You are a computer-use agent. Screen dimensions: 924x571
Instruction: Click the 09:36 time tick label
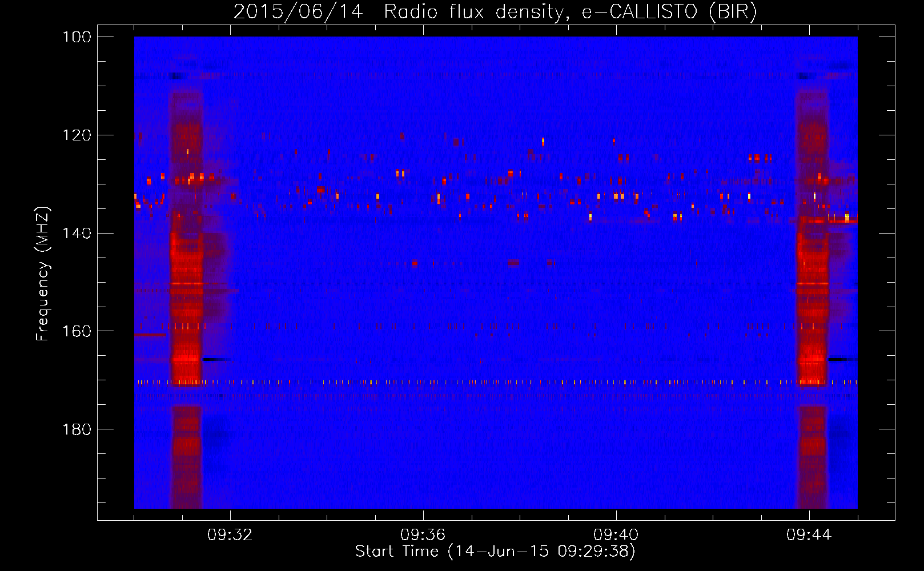(x=423, y=535)
